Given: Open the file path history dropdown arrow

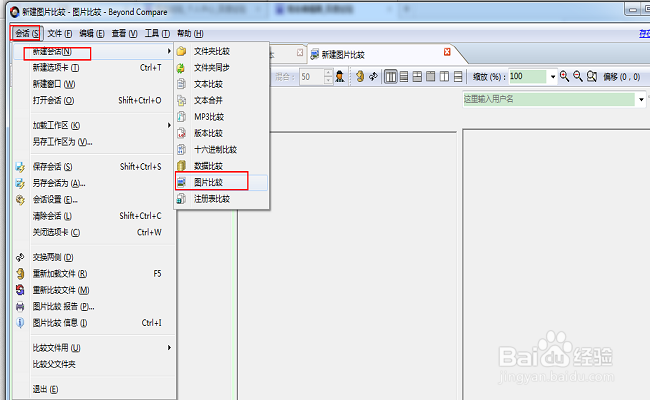Looking at the screenshot, I should [x=641, y=99].
